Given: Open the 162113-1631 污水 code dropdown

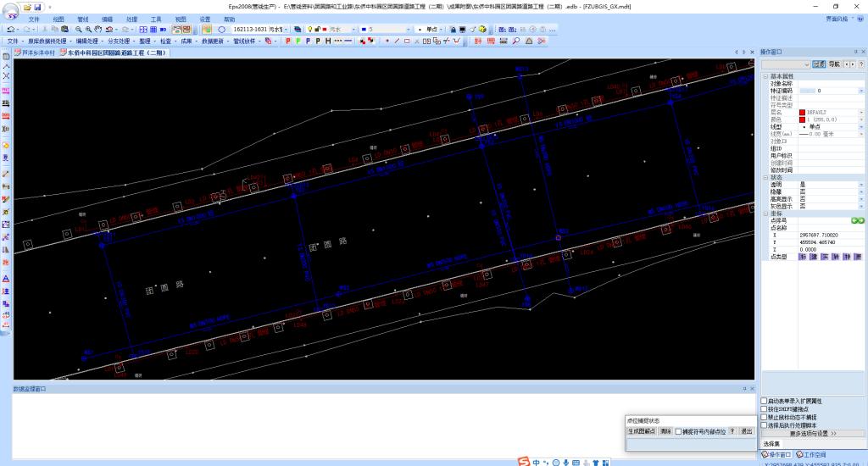Looking at the screenshot, I should [286, 29].
